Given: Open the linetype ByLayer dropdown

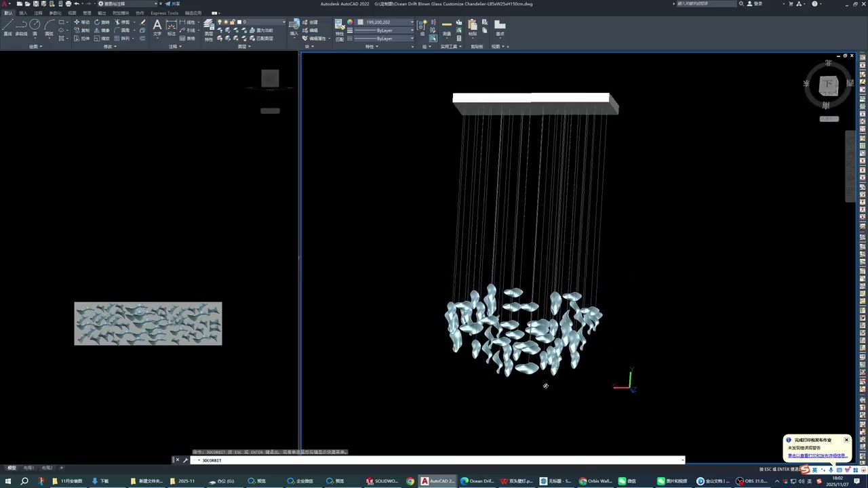Looking at the screenshot, I should coord(384,39).
